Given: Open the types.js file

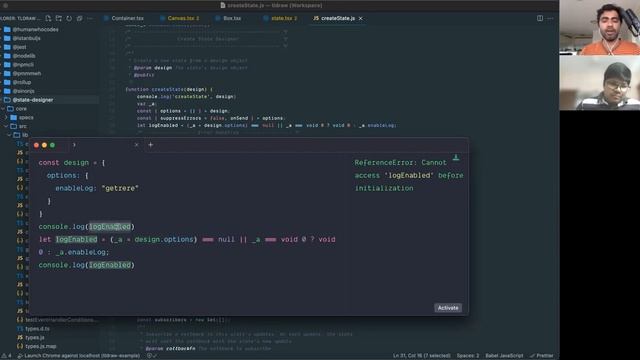Looking at the screenshot, I should click(35, 338).
